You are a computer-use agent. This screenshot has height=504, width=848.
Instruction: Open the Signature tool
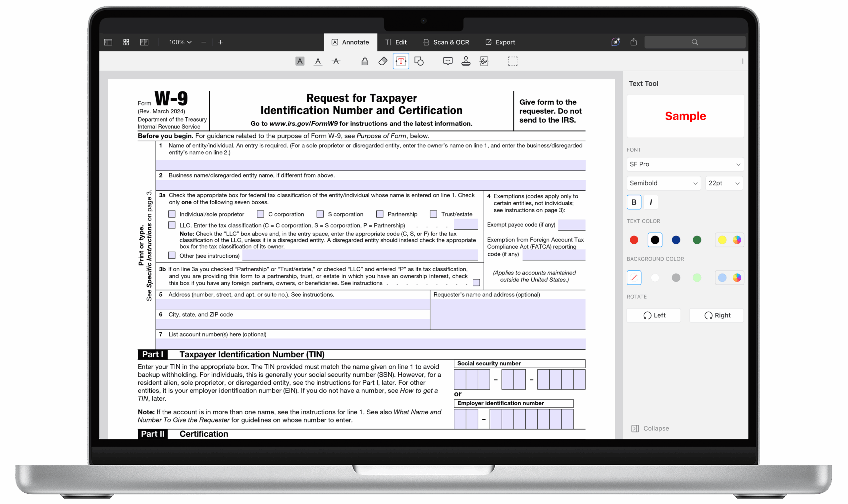click(x=483, y=61)
